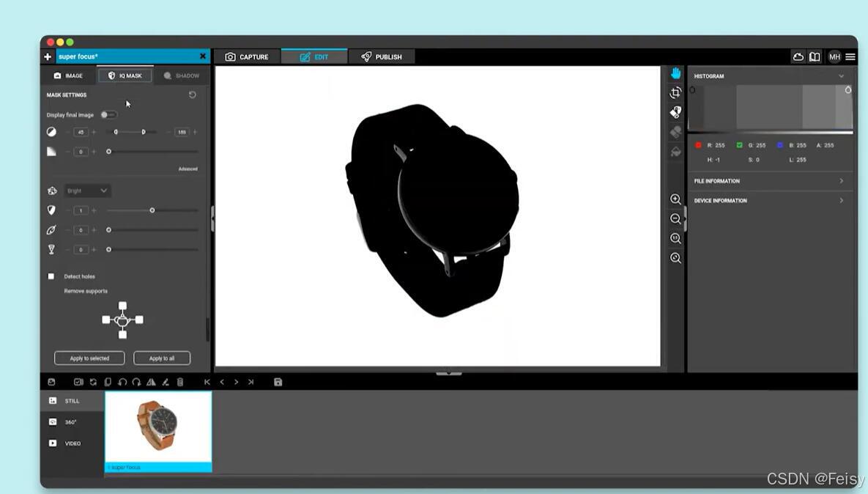Open the Advanced link

point(188,169)
